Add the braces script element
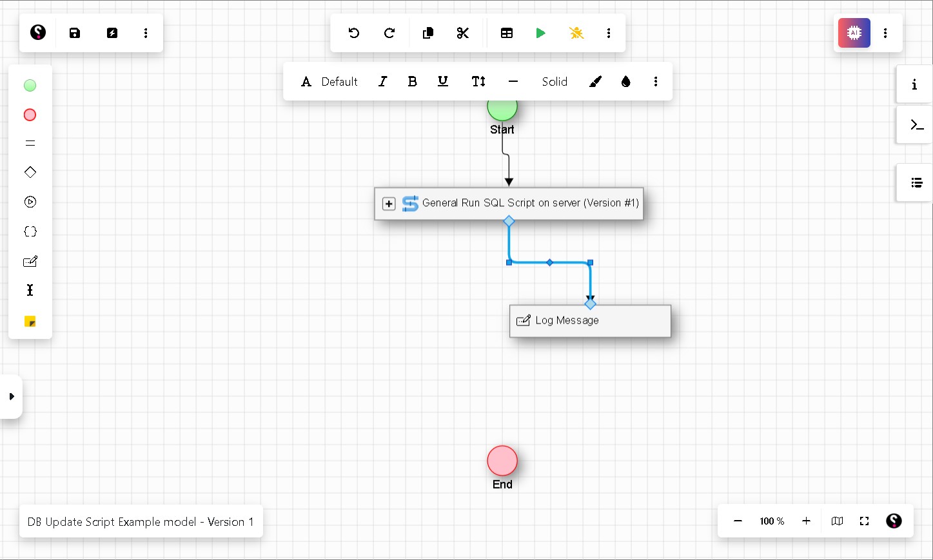This screenshot has height=560, width=933. tap(30, 231)
